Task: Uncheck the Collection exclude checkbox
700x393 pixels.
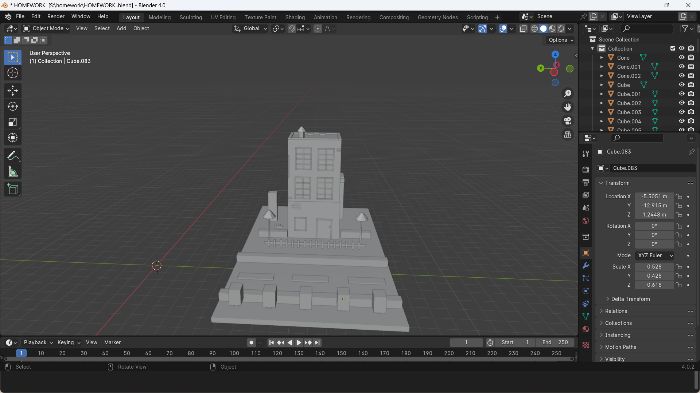Action: coord(672,48)
